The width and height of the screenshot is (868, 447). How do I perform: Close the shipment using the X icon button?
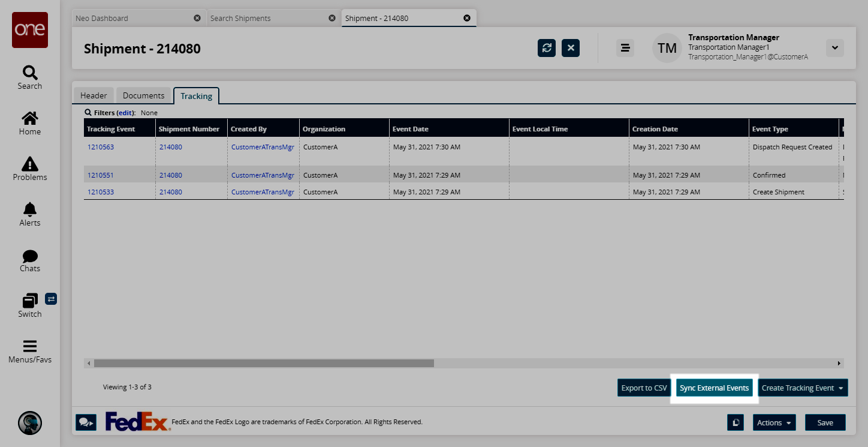pos(571,48)
